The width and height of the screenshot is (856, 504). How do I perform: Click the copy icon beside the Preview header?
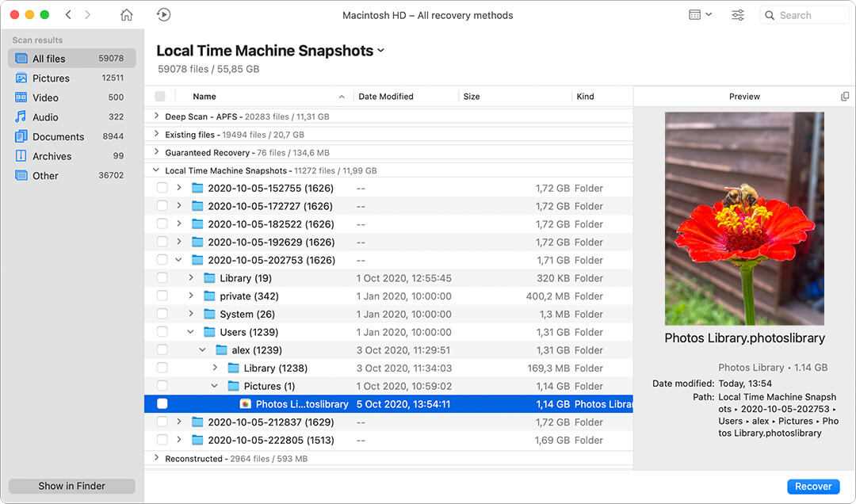(x=843, y=96)
